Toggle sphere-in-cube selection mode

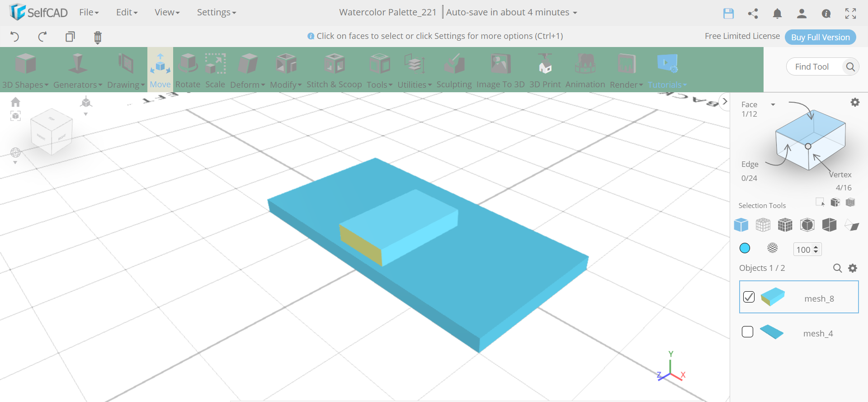[x=807, y=225]
